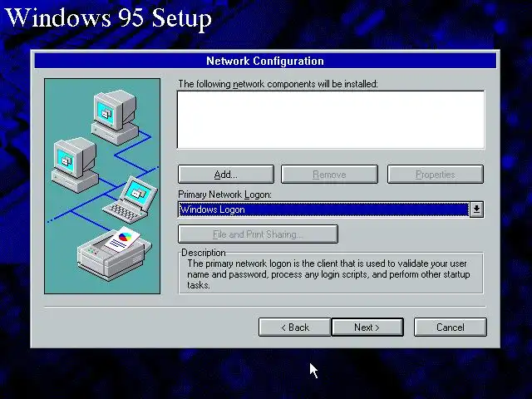Click the Description text about primary network logon
The width and height of the screenshot is (532, 399).
coord(328,274)
